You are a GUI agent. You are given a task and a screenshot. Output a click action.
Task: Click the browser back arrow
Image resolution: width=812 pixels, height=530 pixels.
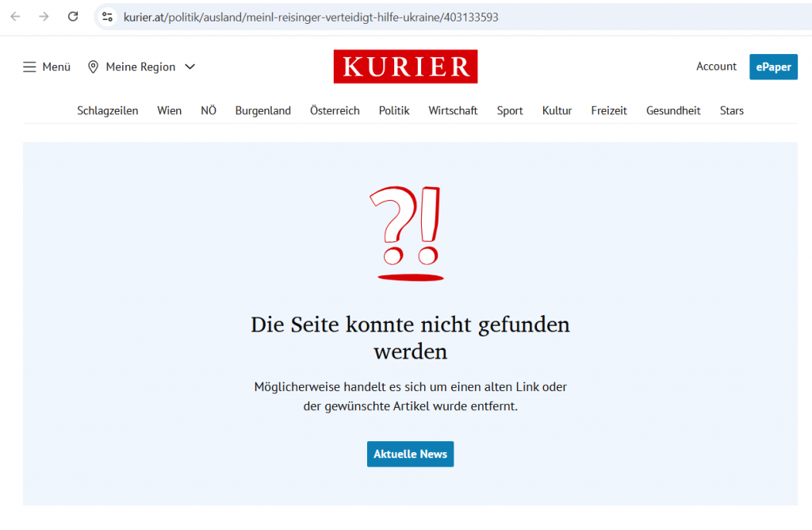(x=15, y=17)
